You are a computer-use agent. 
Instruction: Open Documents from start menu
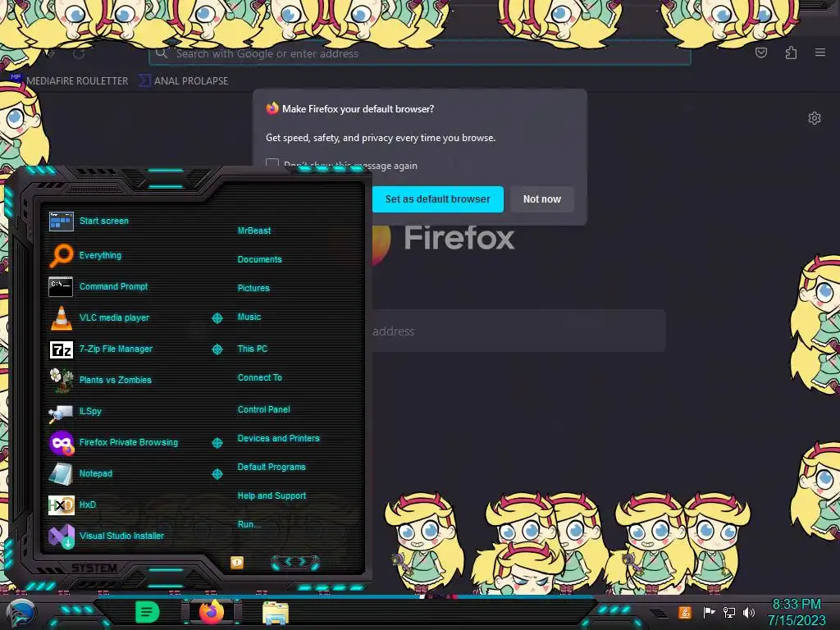pyautogui.click(x=260, y=259)
